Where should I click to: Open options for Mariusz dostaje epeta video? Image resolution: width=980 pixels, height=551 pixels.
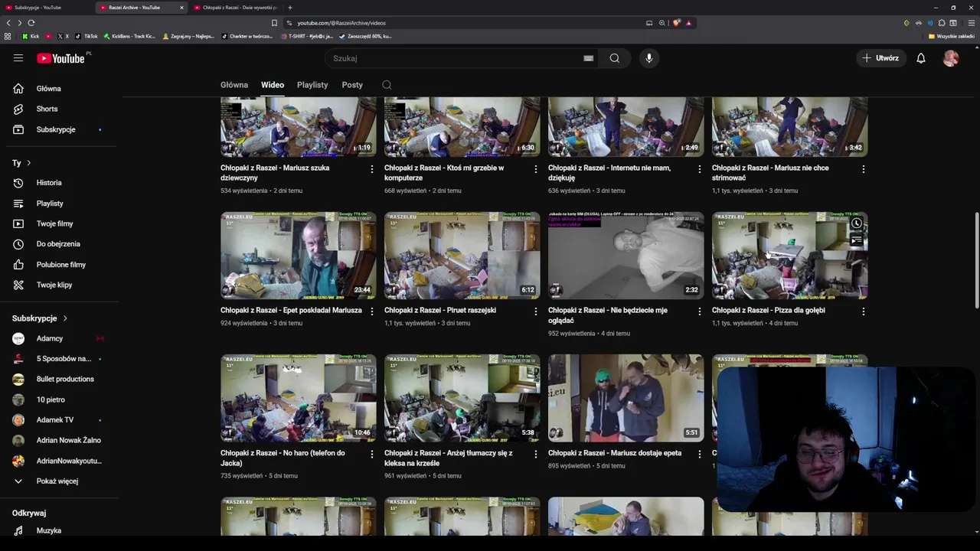tap(700, 454)
